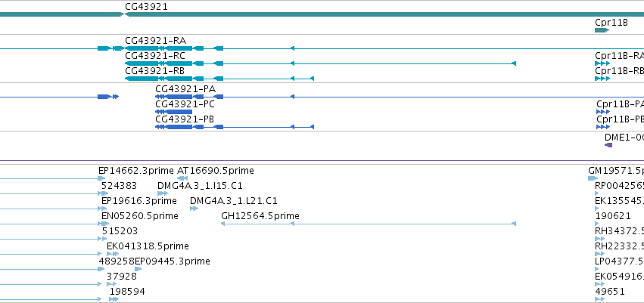Click the DMG4A.3_1.I15.C1 feature arrows

[x=163, y=193]
